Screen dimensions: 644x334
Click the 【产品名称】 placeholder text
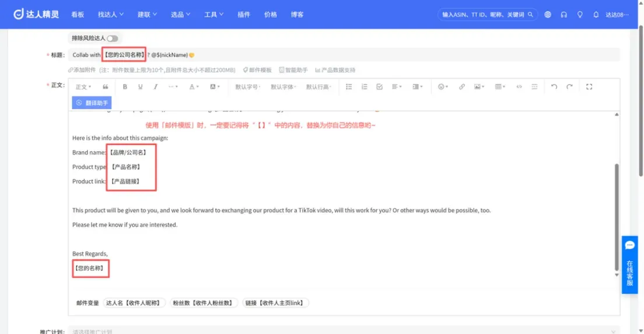point(125,167)
